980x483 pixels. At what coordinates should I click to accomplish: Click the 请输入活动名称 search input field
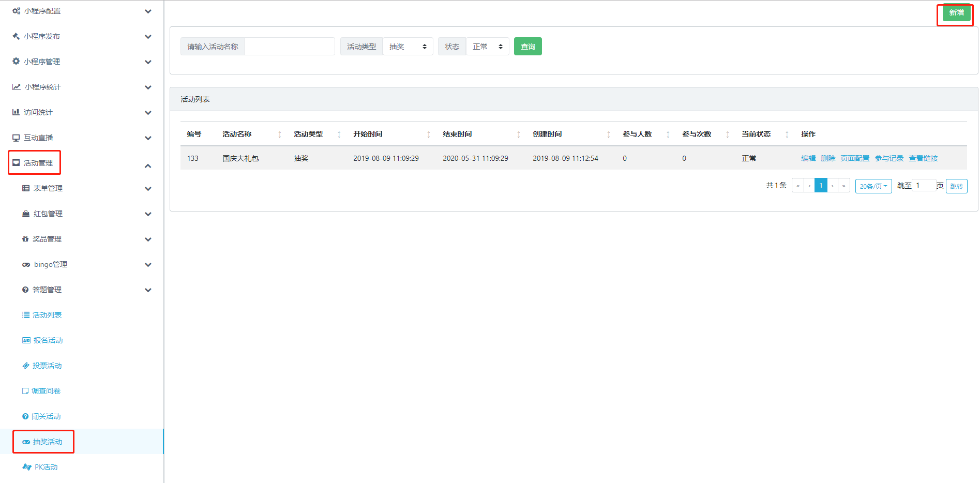click(289, 47)
